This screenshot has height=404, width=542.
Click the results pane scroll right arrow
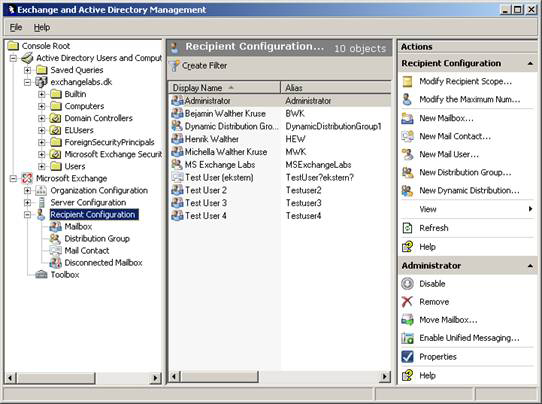tap(385, 376)
